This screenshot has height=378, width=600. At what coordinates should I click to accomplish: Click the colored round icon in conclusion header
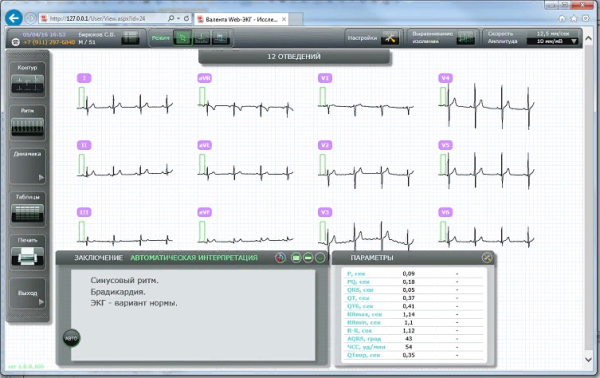[x=280, y=258]
